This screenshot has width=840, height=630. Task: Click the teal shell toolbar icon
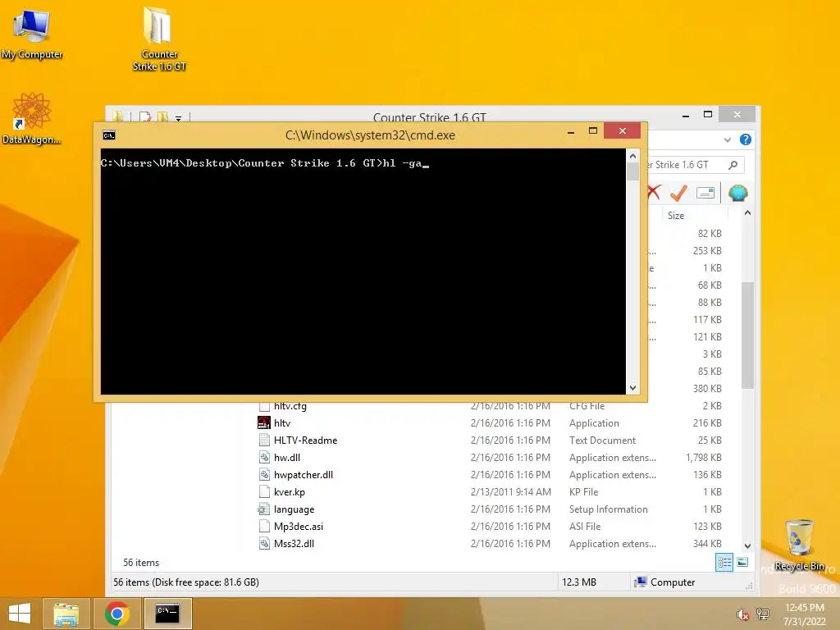pos(737,193)
